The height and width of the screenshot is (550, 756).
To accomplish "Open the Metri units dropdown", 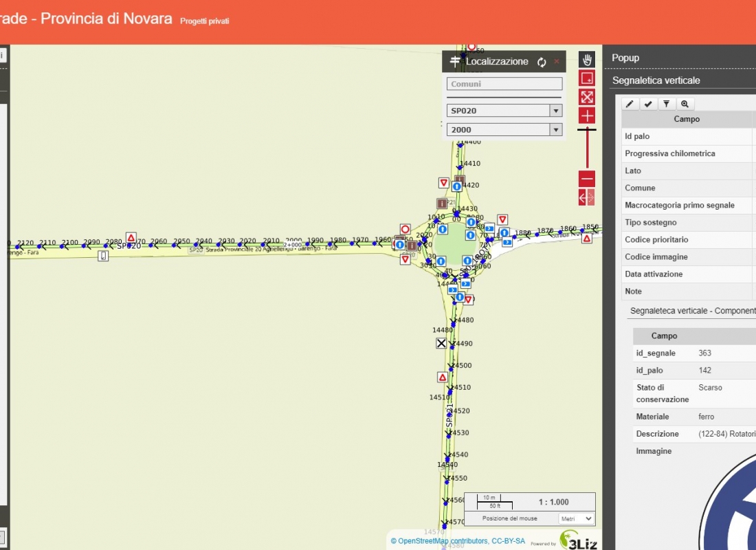I will tap(577, 518).
